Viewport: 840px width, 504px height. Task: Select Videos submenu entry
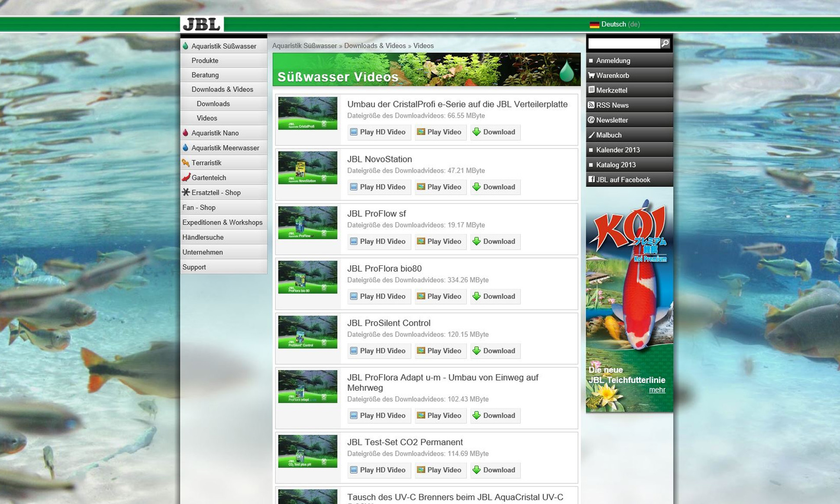tap(223, 118)
